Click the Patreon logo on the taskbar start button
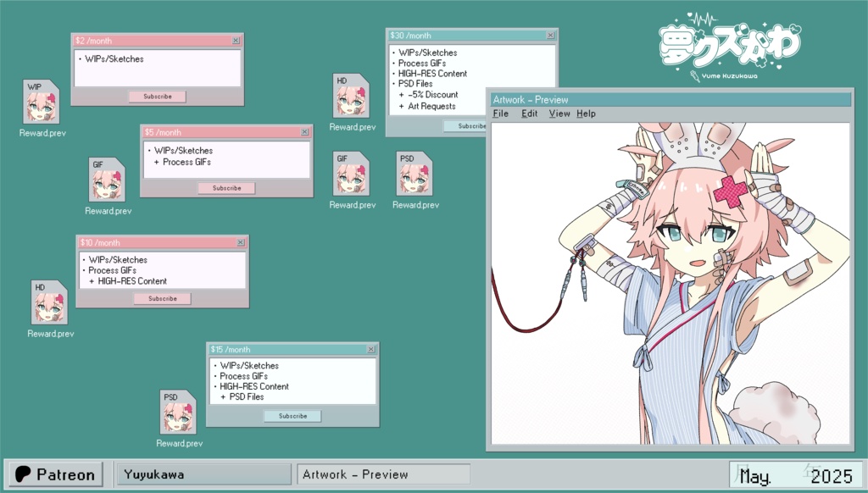This screenshot has width=868, height=493. point(23,474)
